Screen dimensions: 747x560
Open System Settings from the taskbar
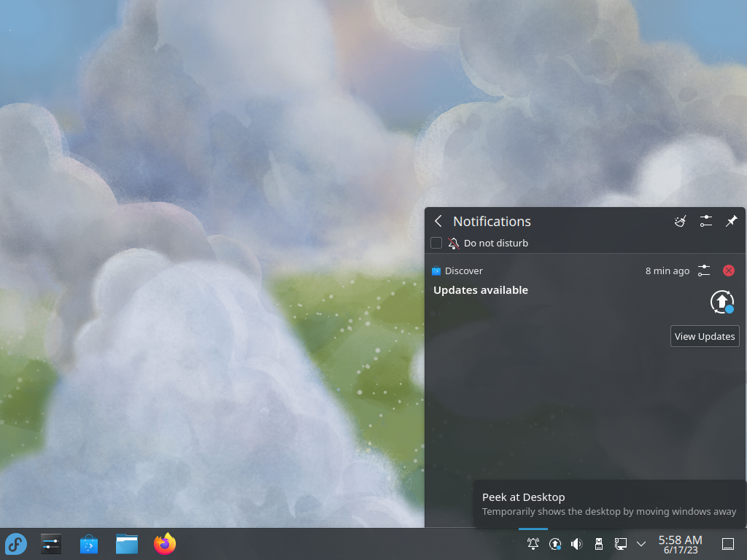[51, 544]
